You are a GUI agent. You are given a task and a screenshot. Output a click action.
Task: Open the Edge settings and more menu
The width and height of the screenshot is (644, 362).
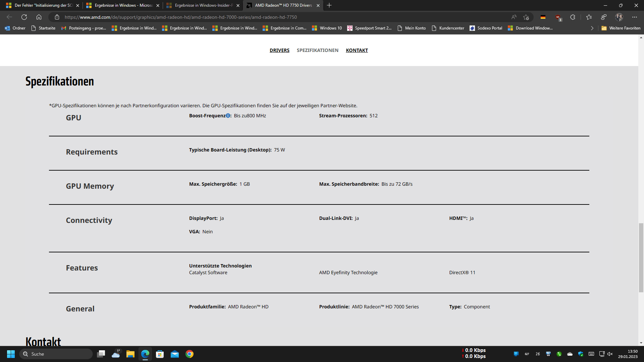tap(635, 17)
